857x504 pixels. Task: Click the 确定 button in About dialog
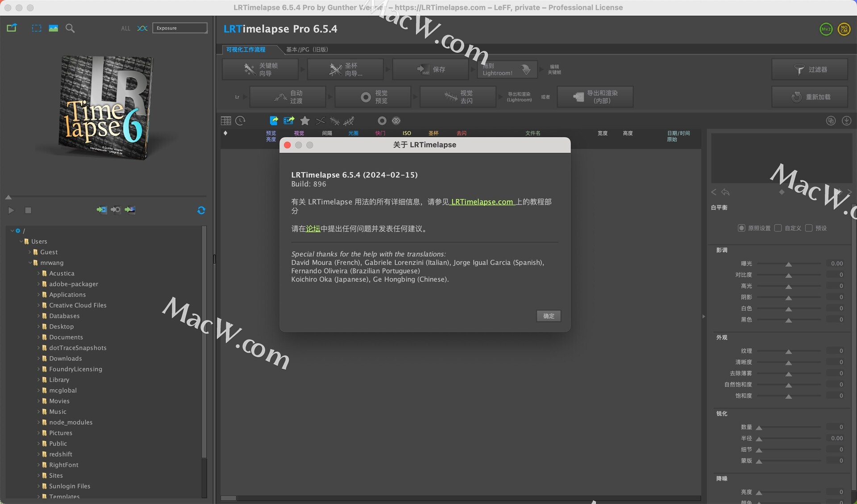pyautogui.click(x=549, y=316)
